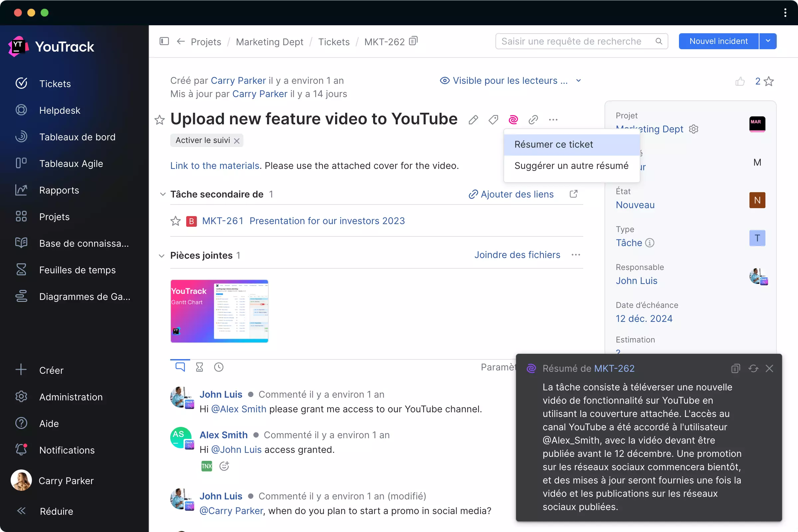Click Joindre des fichiers
This screenshot has width=798, height=532.
(517, 255)
